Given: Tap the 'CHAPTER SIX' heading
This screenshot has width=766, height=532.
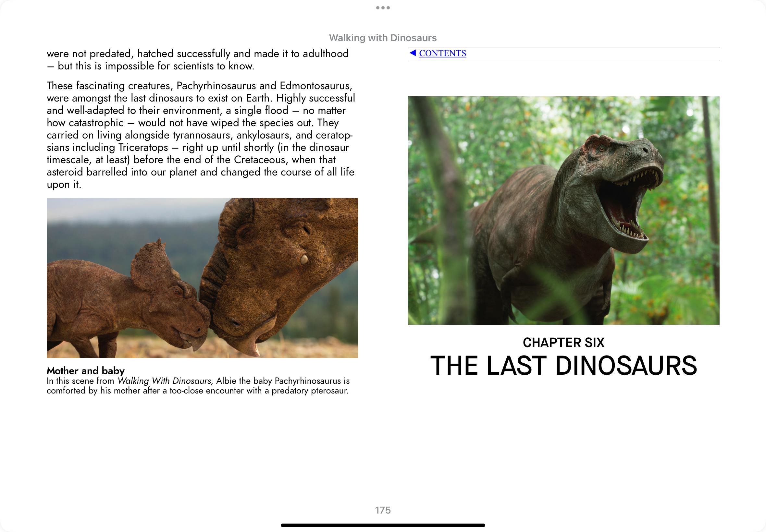Looking at the screenshot, I should pos(563,343).
